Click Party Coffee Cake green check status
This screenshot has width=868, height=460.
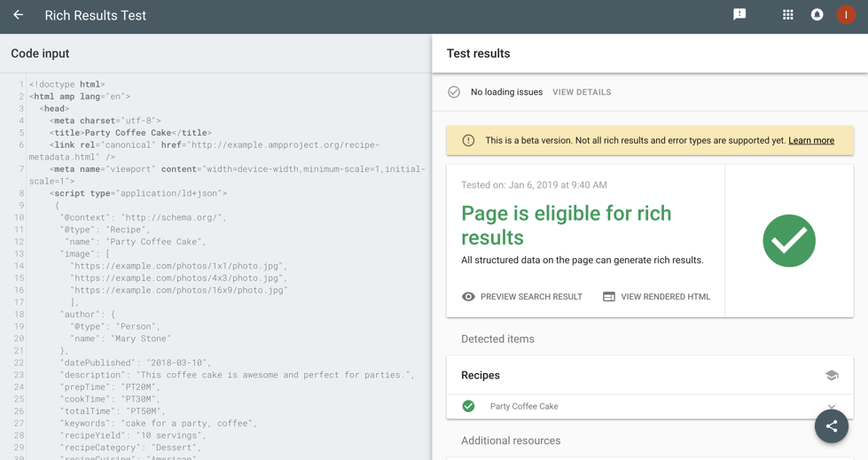[x=468, y=406]
